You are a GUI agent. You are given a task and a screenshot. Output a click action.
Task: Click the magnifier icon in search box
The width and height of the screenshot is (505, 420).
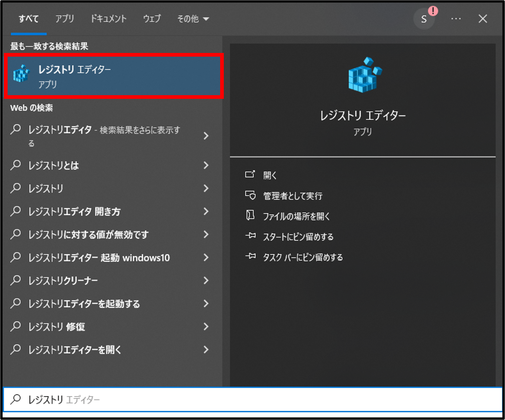[x=16, y=399]
